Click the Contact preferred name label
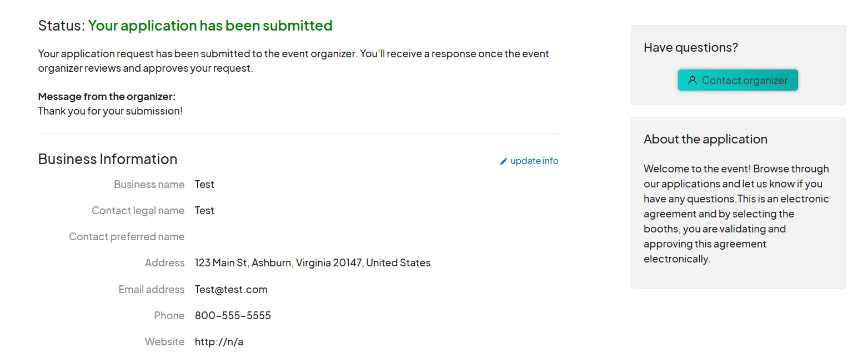The image size is (868, 352). point(127,236)
